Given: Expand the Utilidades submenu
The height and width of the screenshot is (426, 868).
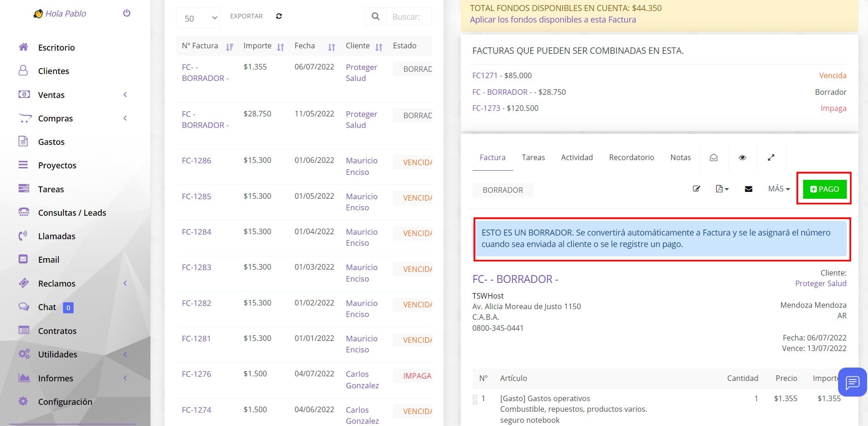Looking at the screenshot, I should 125,354.
